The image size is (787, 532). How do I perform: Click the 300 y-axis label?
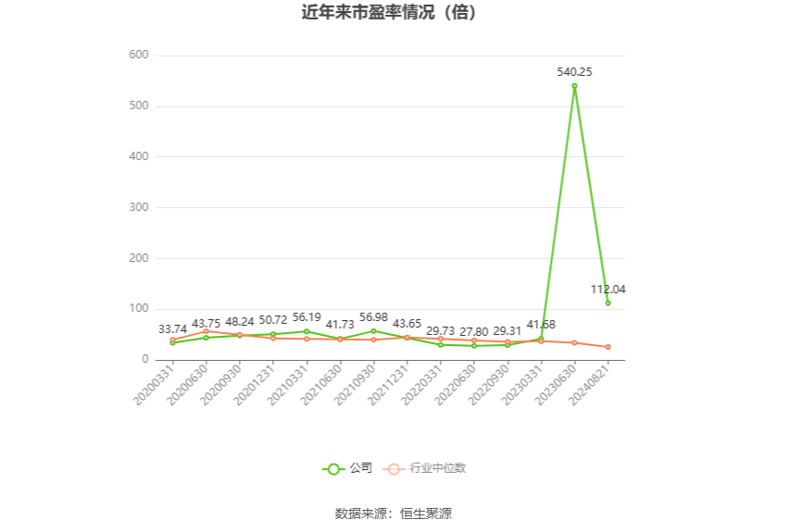point(139,207)
